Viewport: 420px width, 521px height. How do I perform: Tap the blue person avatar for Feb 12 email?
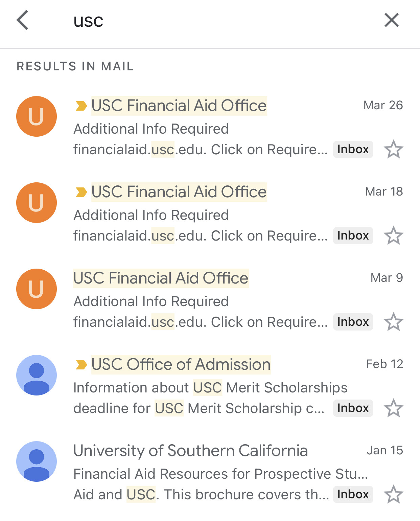point(37,375)
